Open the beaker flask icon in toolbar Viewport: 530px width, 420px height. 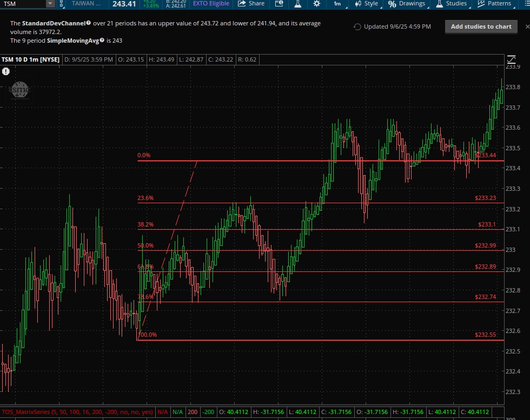298,4
